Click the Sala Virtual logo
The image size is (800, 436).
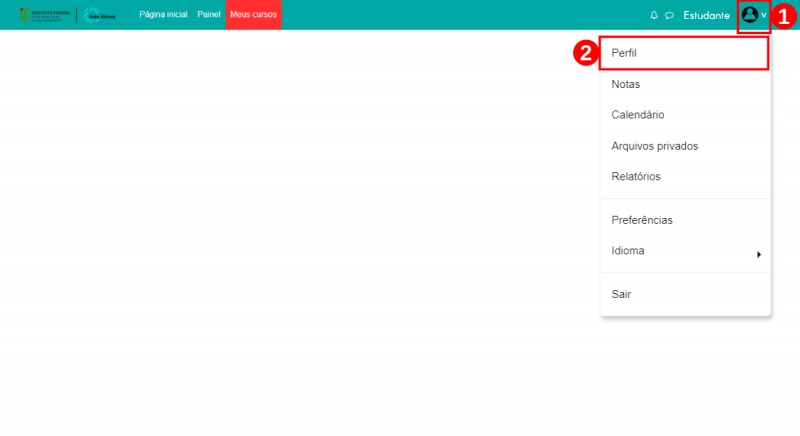point(99,15)
